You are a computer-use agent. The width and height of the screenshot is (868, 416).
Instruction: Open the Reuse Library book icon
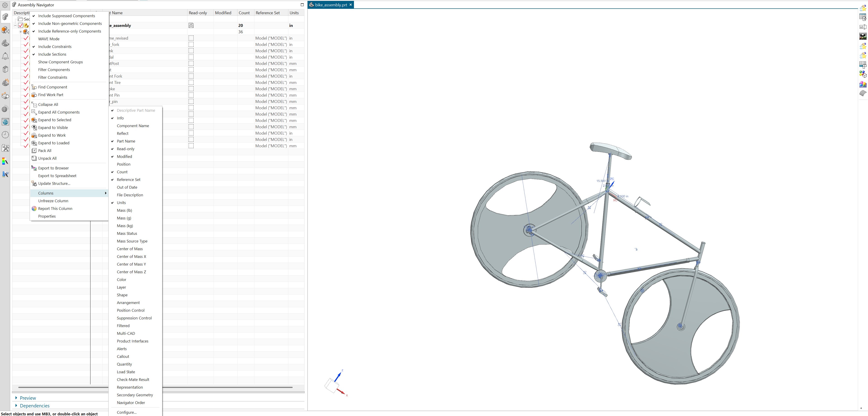point(5,69)
